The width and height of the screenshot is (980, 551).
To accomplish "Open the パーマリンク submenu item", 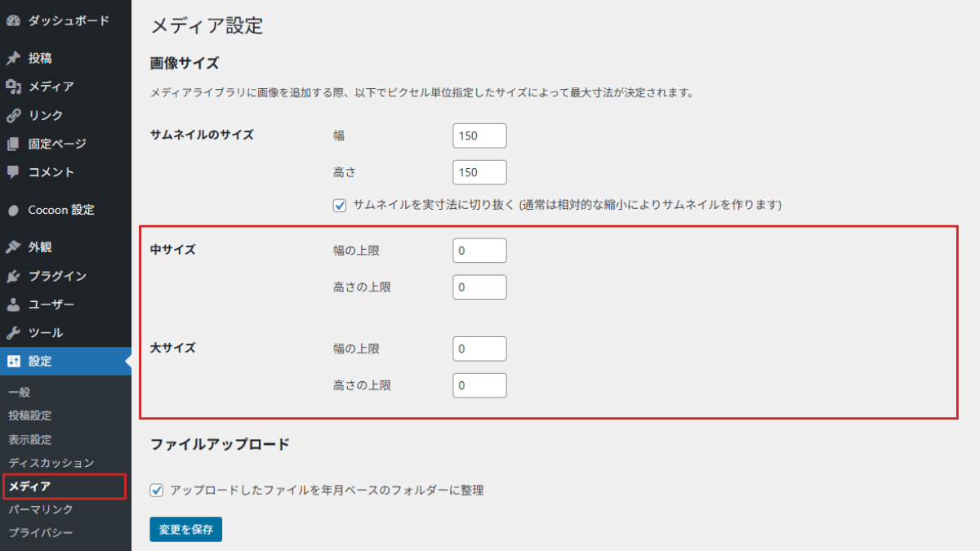I will tap(41, 509).
